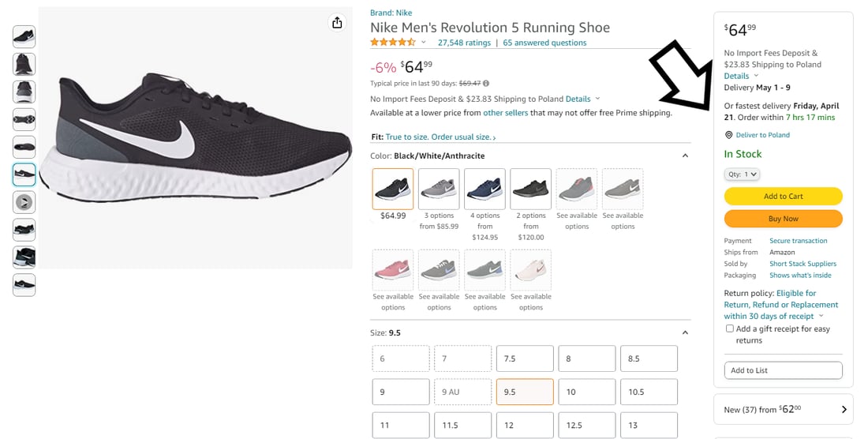Select size 7.5

point(525,358)
